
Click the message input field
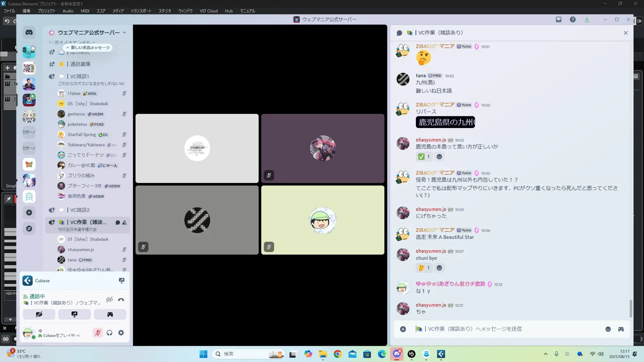(503, 329)
